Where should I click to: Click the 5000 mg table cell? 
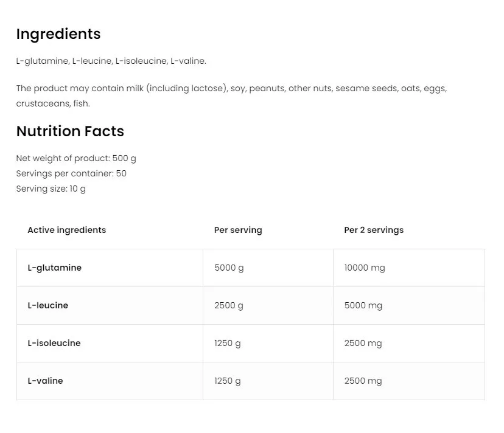(363, 305)
